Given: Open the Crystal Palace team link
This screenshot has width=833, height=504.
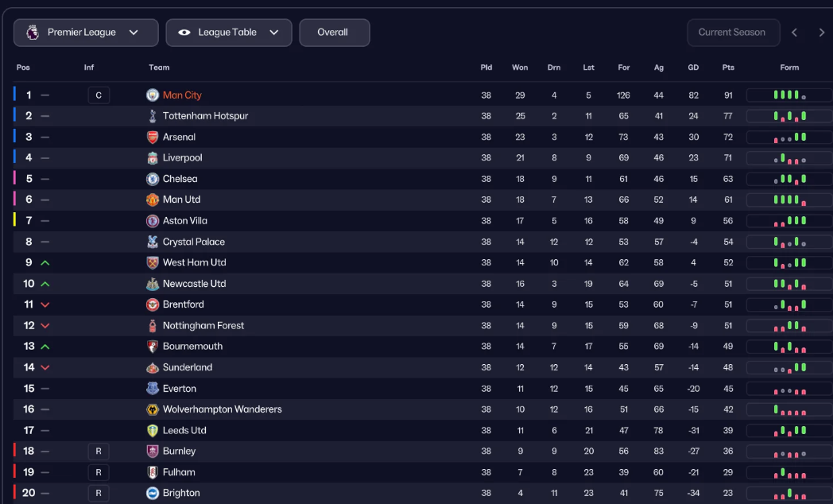Looking at the screenshot, I should point(194,242).
